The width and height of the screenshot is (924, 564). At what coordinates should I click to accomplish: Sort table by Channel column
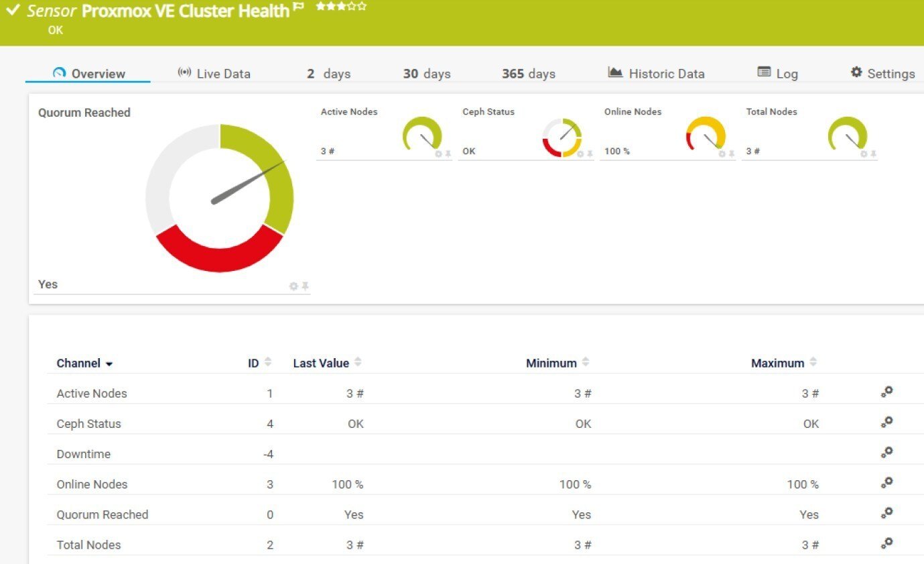click(84, 363)
